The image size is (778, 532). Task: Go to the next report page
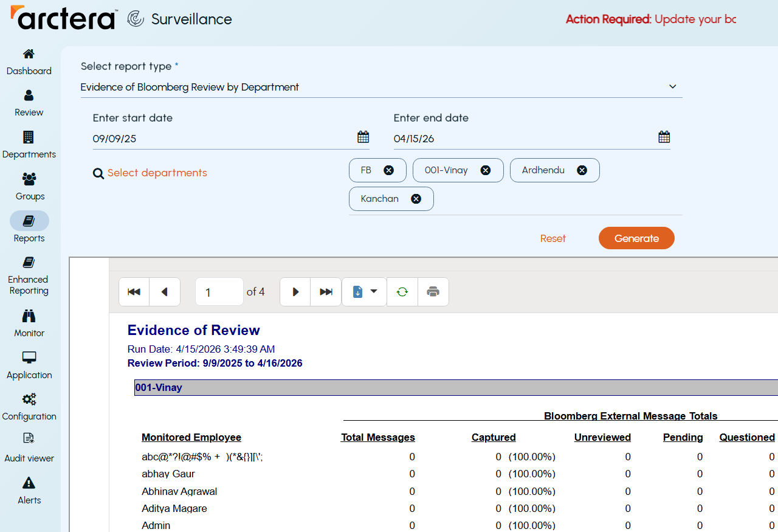click(295, 292)
